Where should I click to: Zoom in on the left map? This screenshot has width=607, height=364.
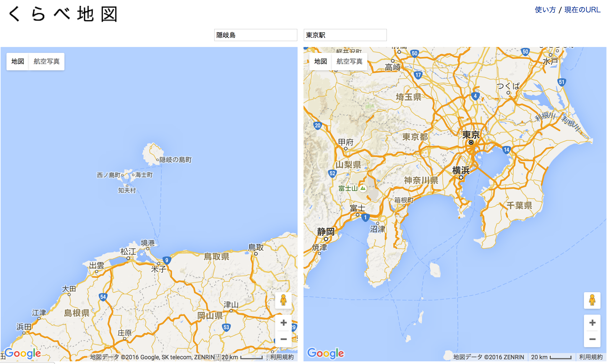click(283, 323)
